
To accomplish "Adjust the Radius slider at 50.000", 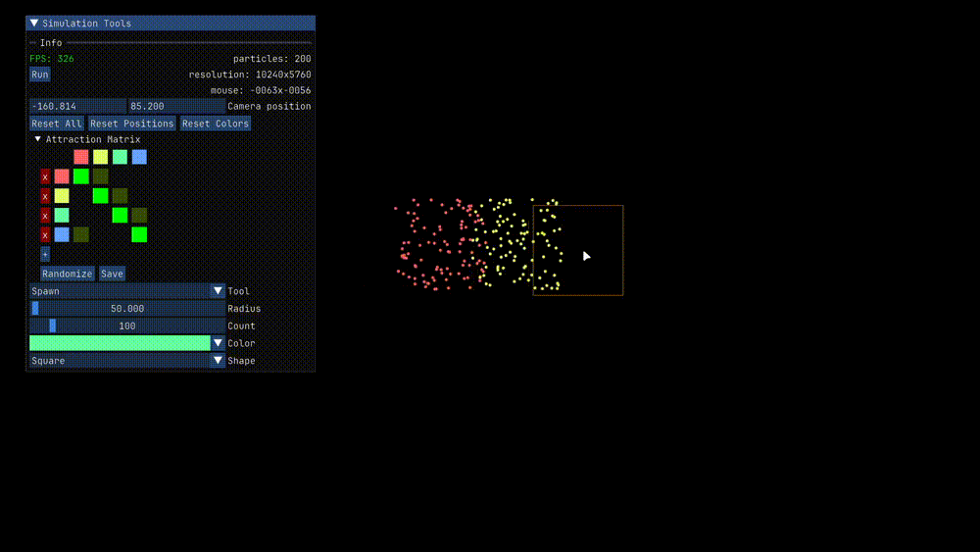I will point(126,309).
